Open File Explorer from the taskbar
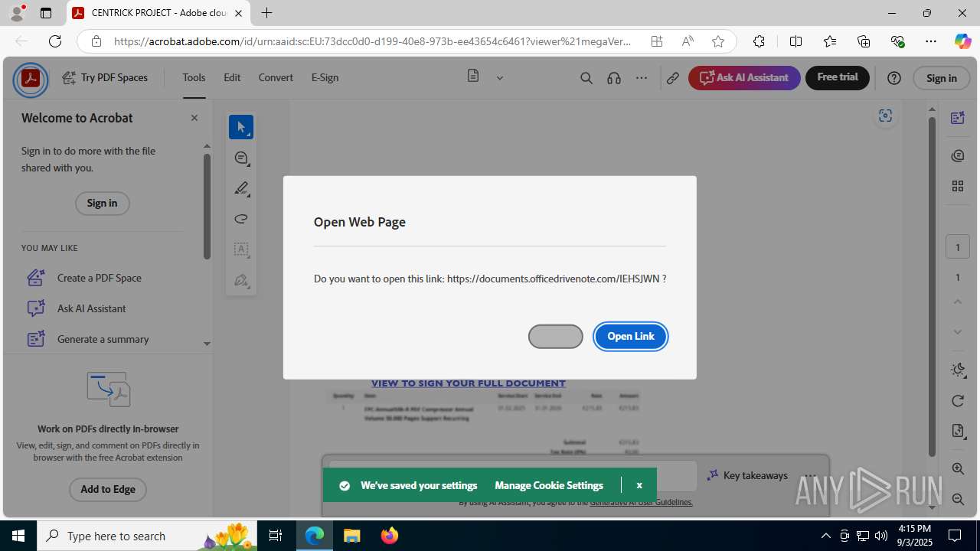Image resolution: width=980 pixels, height=551 pixels. coord(351,536)
